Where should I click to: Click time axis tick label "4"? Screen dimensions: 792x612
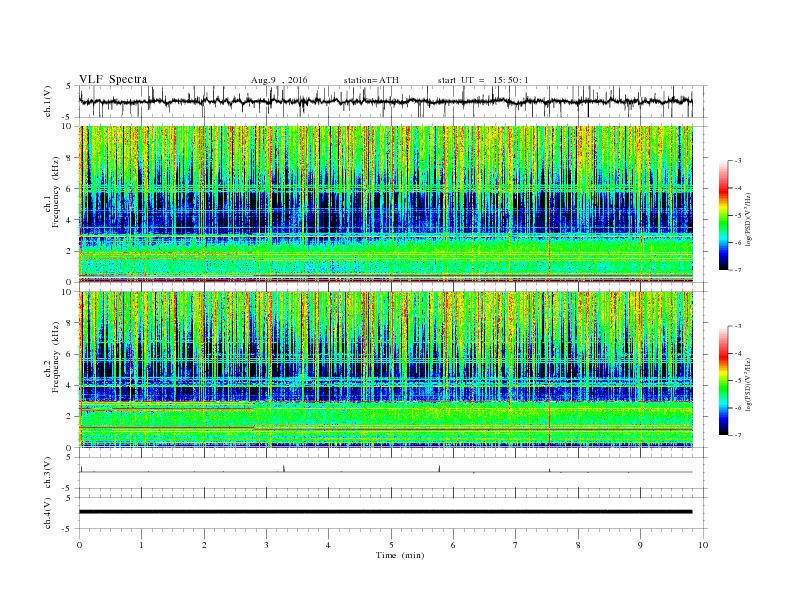tap(328, 545)
